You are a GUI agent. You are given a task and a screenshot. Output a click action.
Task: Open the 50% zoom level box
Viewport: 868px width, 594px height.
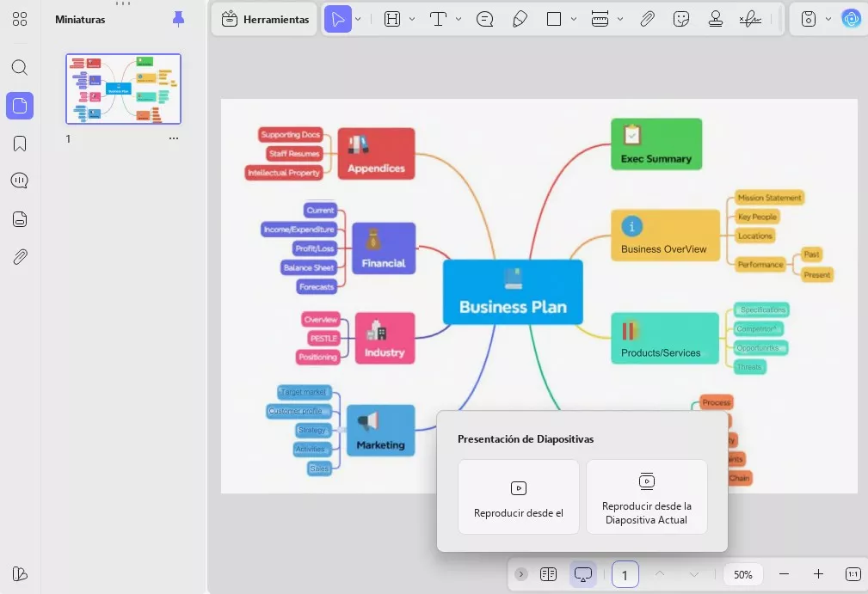point(743,574)
